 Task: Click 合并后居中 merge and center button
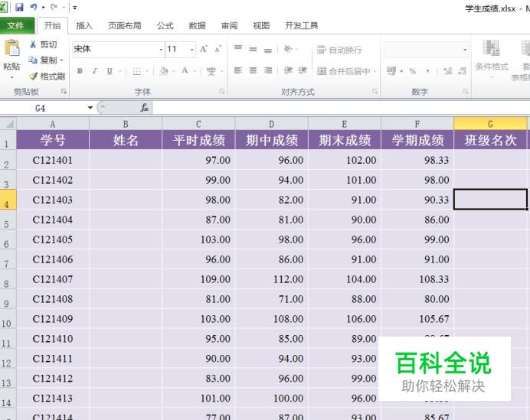[343, 71]
